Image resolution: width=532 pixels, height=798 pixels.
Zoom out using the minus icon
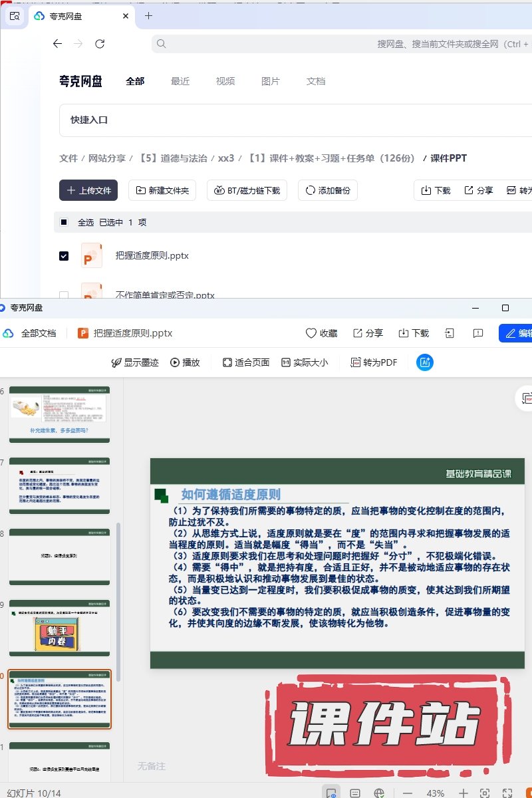[x=408, y=793]
